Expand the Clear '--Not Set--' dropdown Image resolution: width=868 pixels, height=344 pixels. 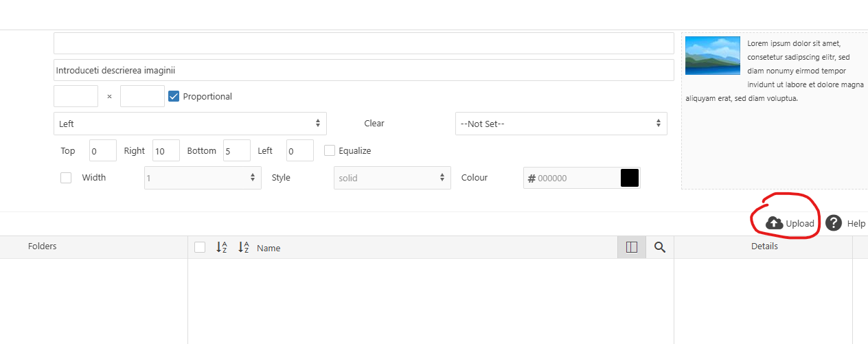[560, 124]
